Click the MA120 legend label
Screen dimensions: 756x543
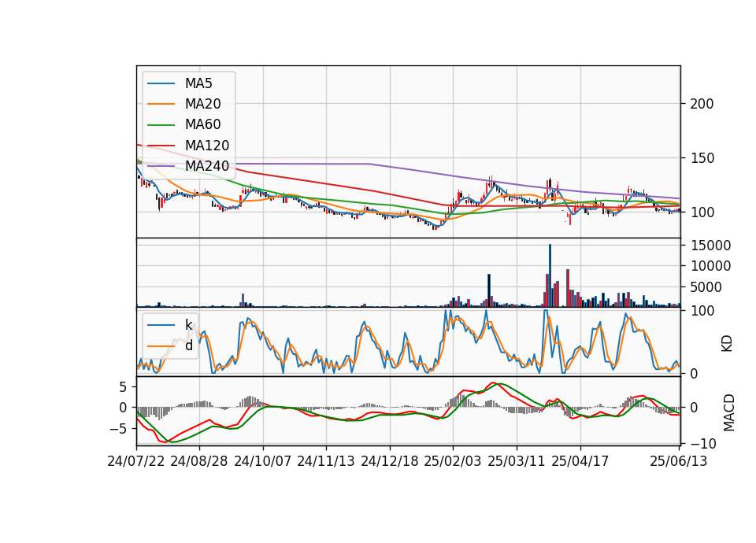click(x=207, y=146)
